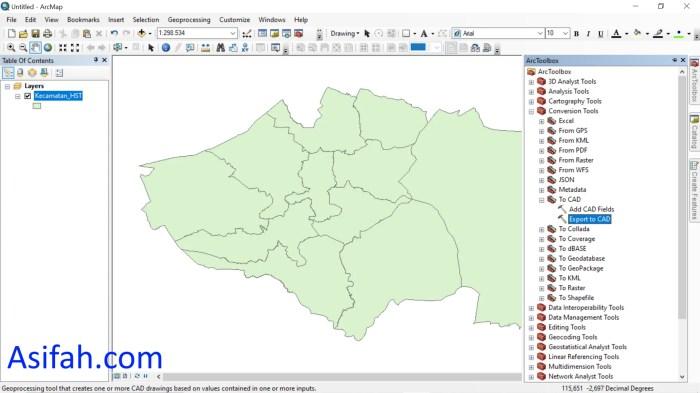Open the Bookmarks menu
Screen dimensions: 700x393
pos(83,20)
